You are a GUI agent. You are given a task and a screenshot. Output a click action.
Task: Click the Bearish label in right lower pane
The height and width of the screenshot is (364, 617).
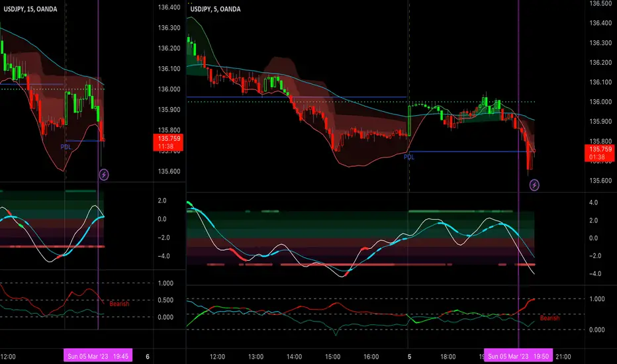click(x=549, y=318)
